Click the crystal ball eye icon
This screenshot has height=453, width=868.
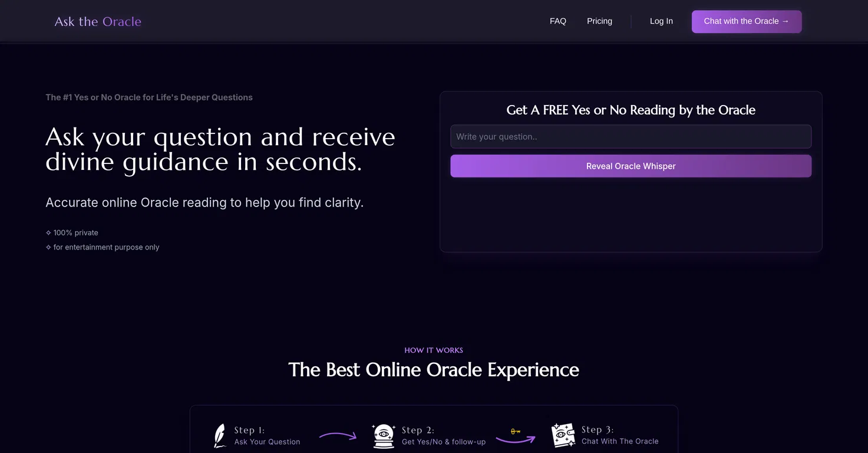click(x=384, y=436)
